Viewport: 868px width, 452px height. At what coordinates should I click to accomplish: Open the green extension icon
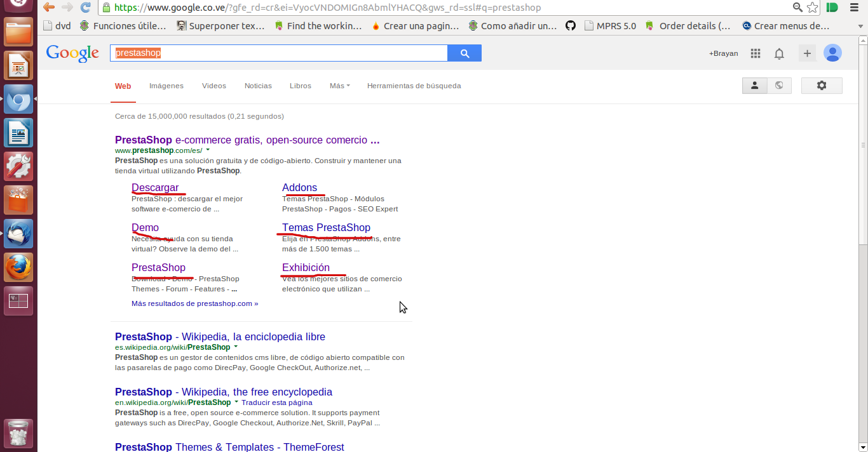click(x=832, y=8)
